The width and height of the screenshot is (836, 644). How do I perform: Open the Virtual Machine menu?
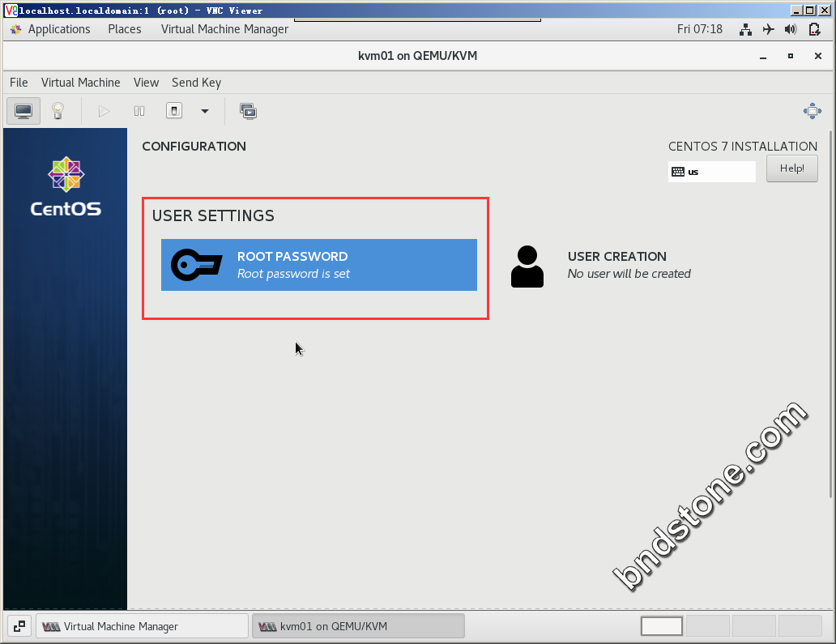point(80,83)
